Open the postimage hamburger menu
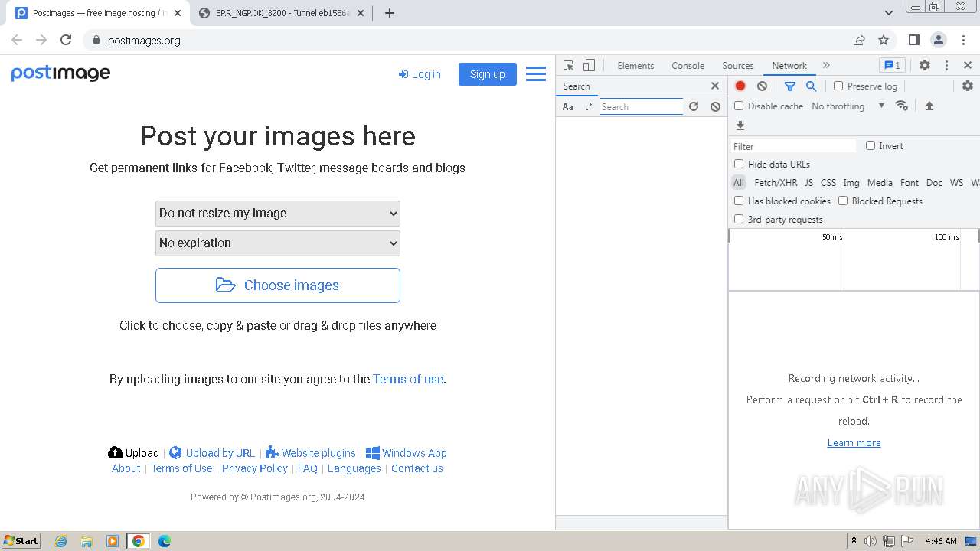Viewport: 980px width, 551px height. 536,73
